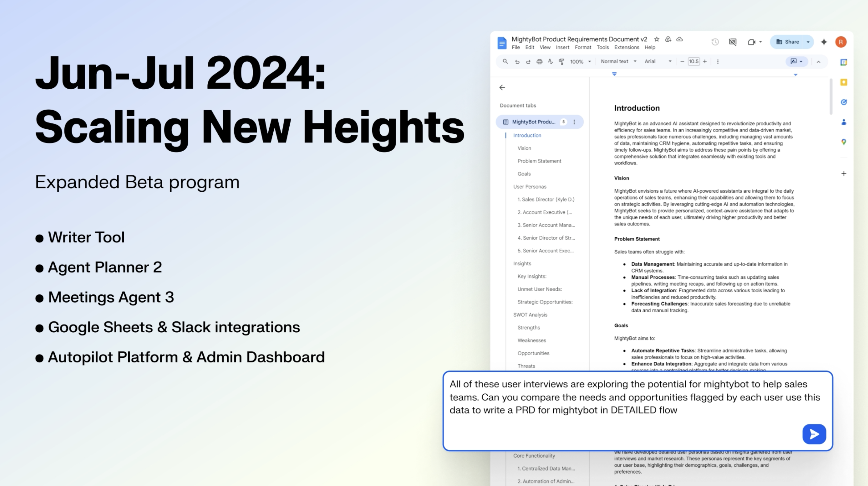The image size is (868, 486).
Task: Star the MightyBot document
Action: click(x=656, y=39)
